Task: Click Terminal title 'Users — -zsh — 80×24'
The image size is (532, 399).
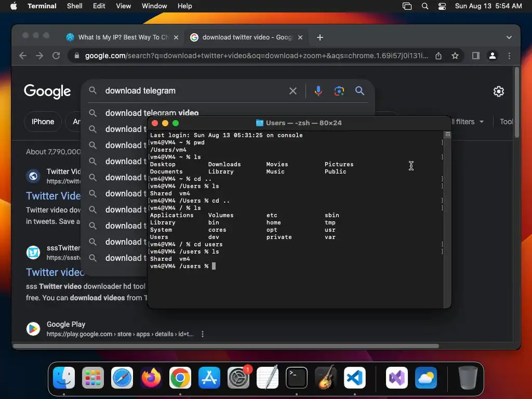Action: (x=303, y=123)
